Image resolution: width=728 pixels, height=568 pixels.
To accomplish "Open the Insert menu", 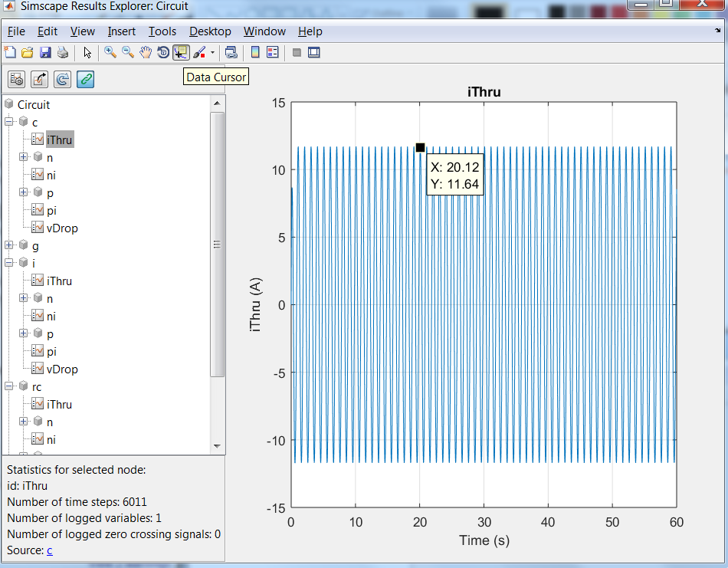I will coord(121,31).
